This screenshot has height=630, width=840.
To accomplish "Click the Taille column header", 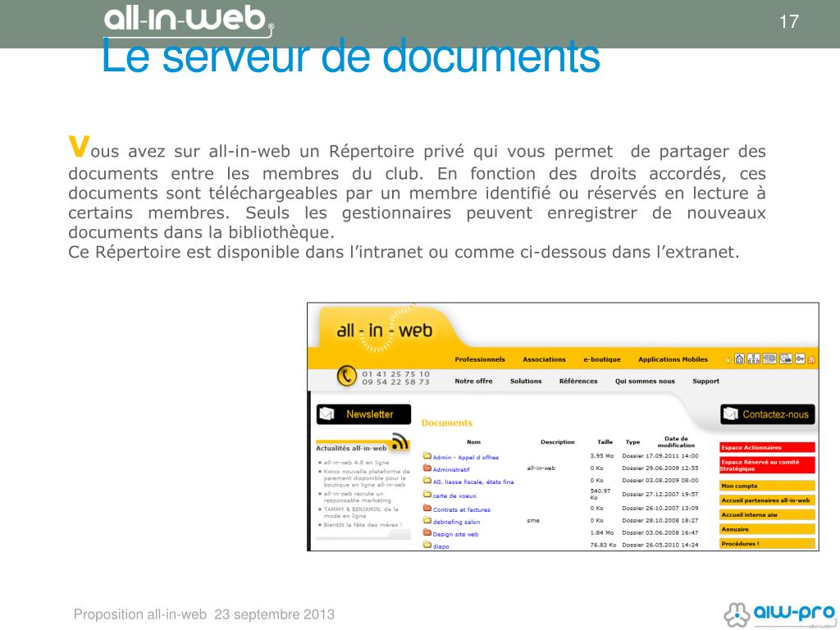I will click(x=605, y=442).
